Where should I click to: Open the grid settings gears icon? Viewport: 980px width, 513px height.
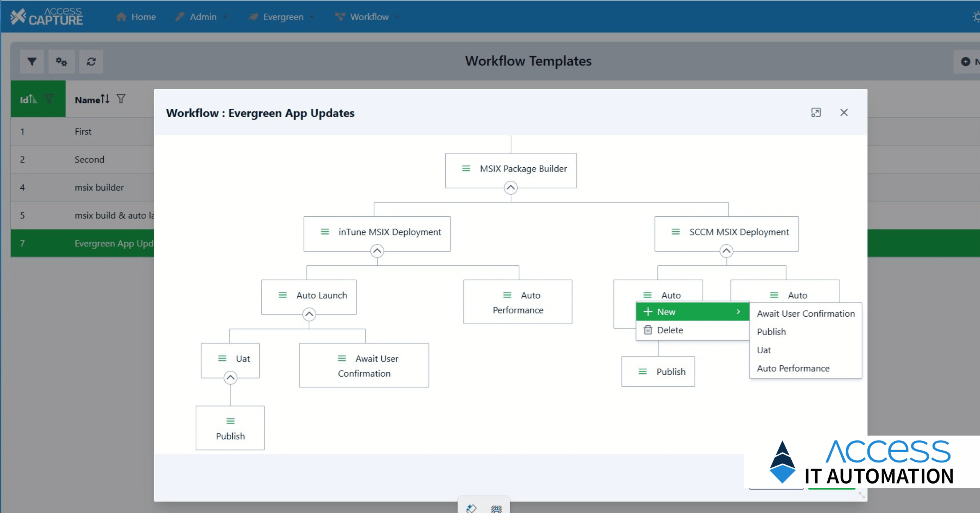(61, 61)
